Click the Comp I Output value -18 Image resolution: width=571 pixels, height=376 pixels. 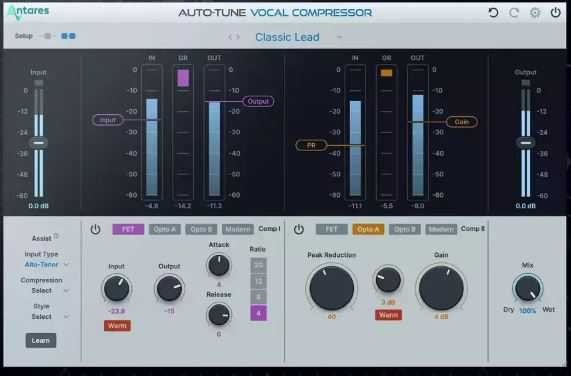pos(169,311)
